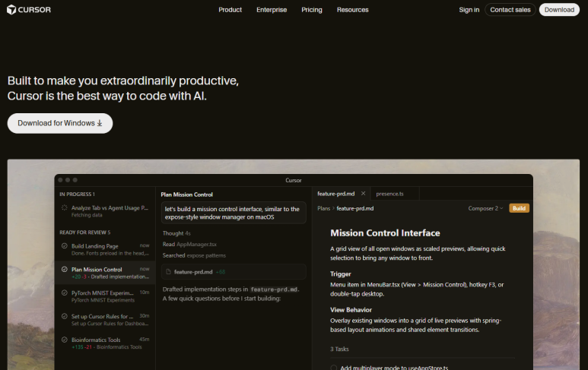Click check icon beside PyTorch MNIST Experiments
The image size is (588, 370).
point(64,293)
